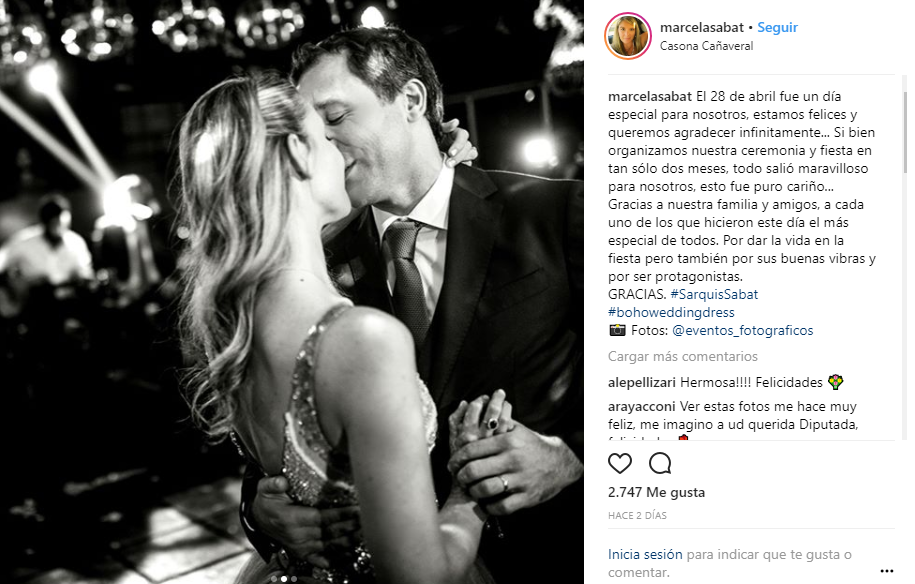Viewport: 915px width, 584px height.
Task: Click the comments panel scrollbar
Action: pyautogui.click(x=905, y=132)
